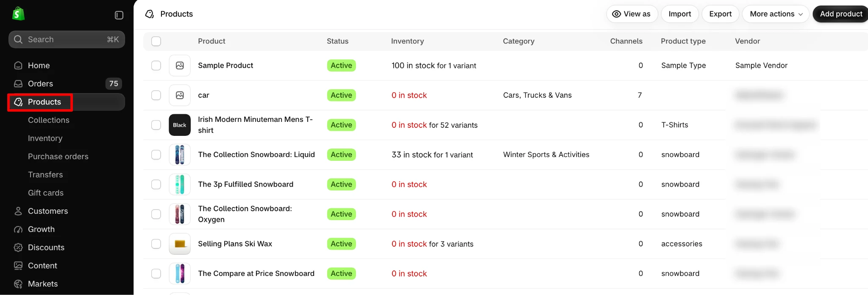Expand the More actions dropdown

pyautogui.click(x=776, y=14)
